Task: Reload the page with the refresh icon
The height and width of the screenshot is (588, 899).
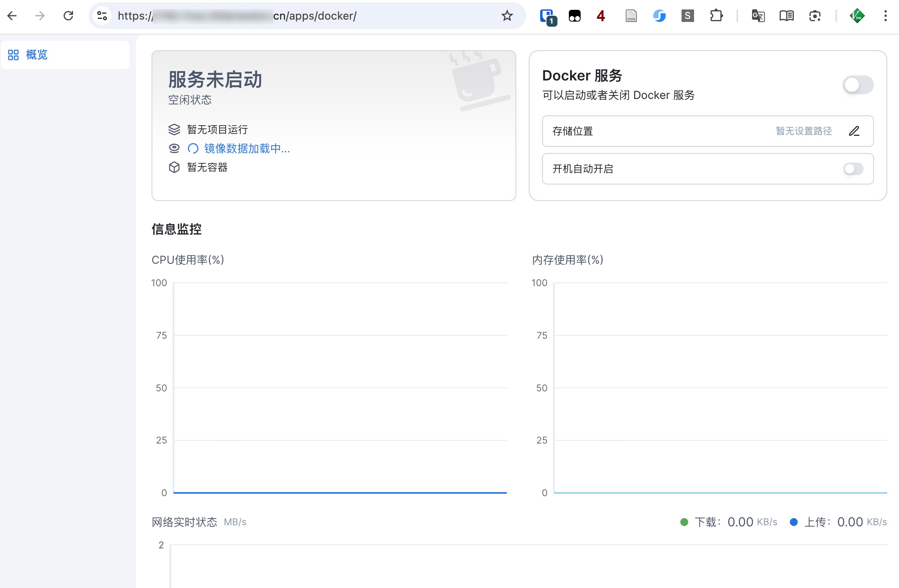Action: 68,16
